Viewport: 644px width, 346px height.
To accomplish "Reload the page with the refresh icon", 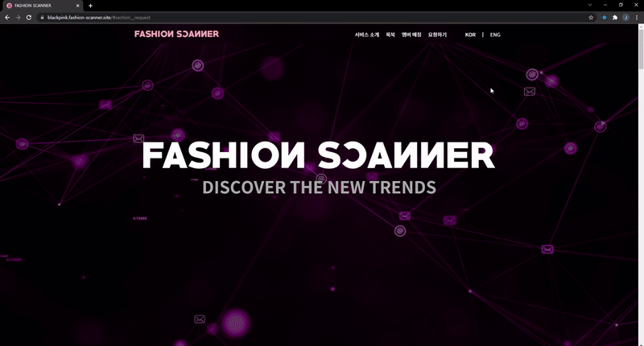I will (29, 18).
